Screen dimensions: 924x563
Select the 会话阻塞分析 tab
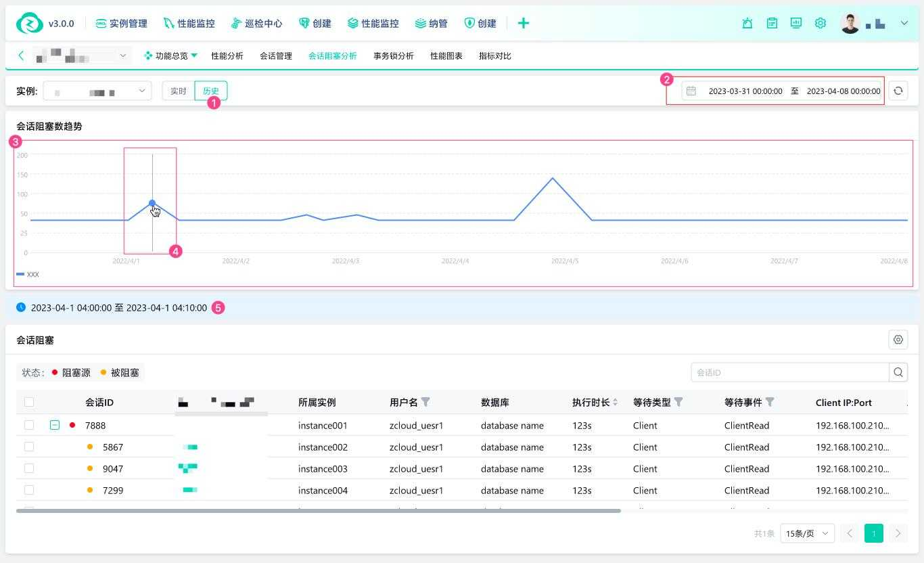tap(333, 56)
